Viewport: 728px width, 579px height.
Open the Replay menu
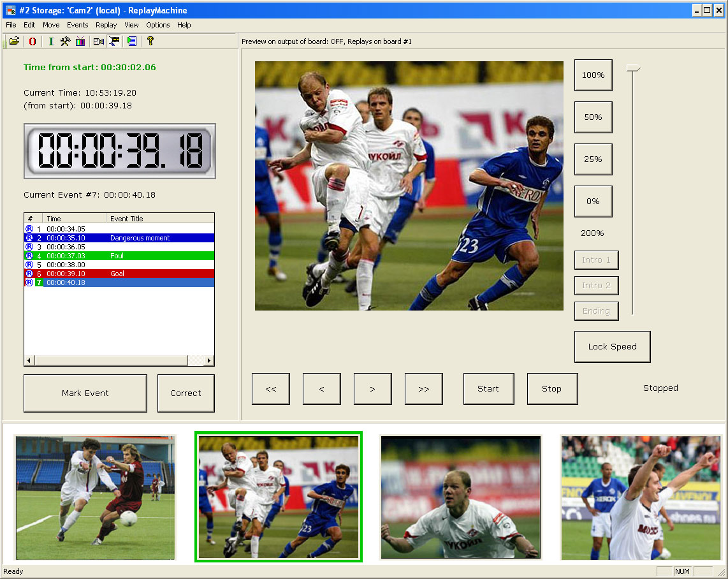[x=106, y=25]
